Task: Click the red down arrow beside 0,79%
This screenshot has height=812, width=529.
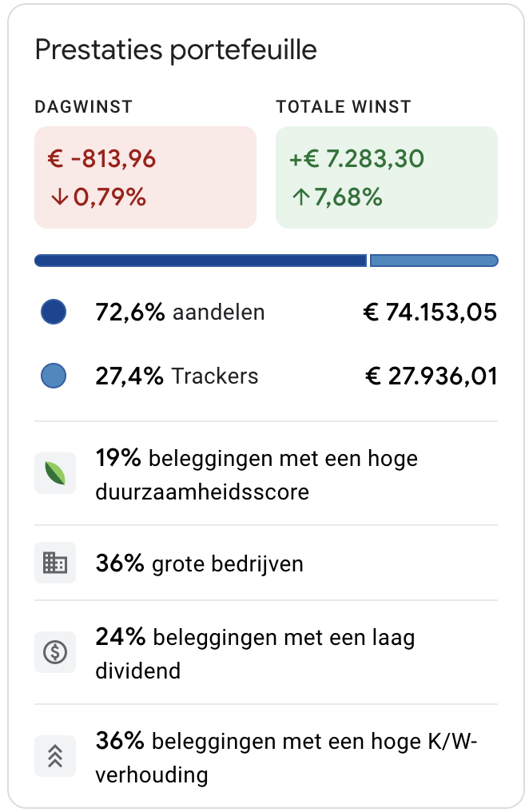Action: pos(59,197)
